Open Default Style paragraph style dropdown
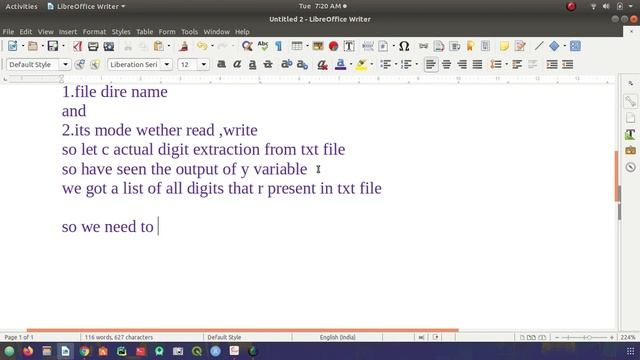This screenshot has height=360, width=640. 65,64
